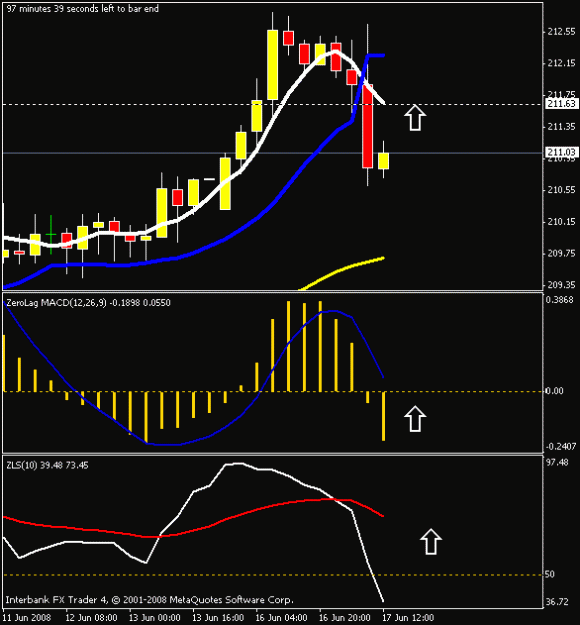Image resolution: width=580 pixels, height=625 pixels.
Task: Select the 209.35 price scale label
Action: point(561,285)
